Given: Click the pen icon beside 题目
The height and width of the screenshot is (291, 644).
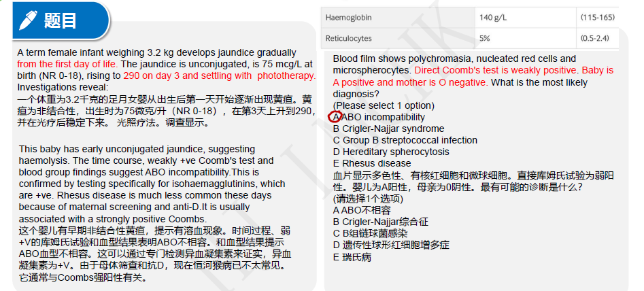Looking at the screenshot, I should tap(29, 19).
